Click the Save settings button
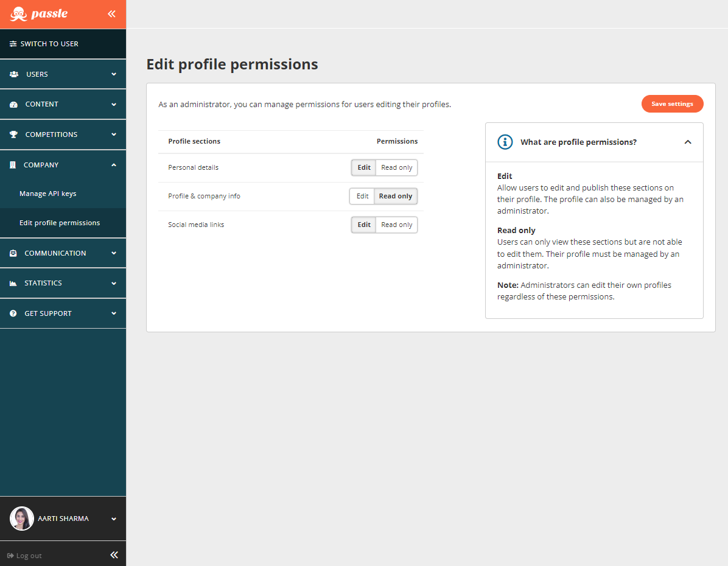 pos(672,104)
